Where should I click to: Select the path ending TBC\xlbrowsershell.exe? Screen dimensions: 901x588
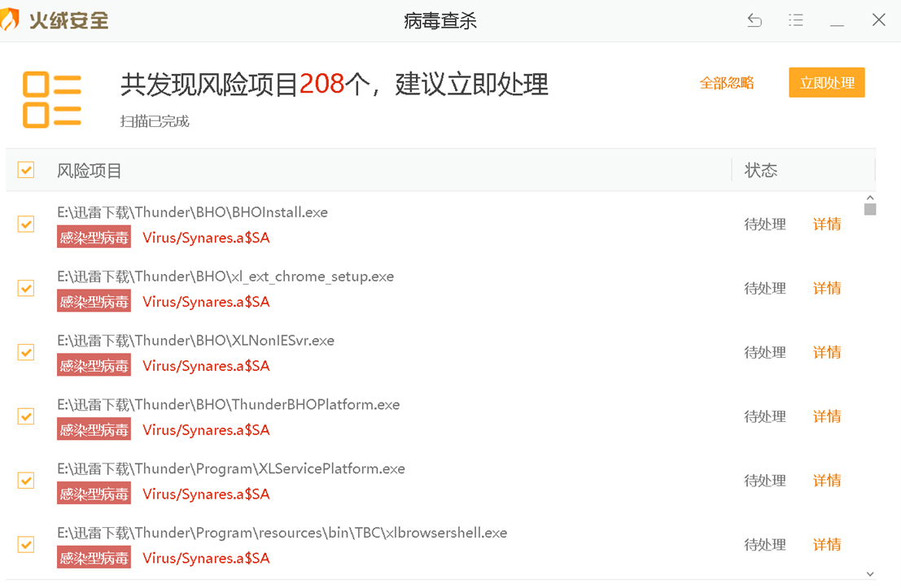click(x=282, y=533)
